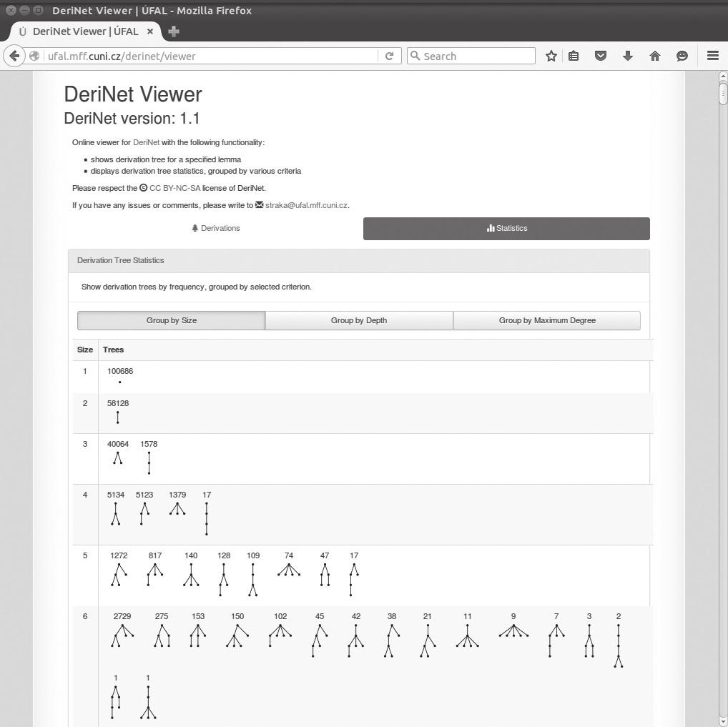The width and height of the screenshot is (728, 727).
Task: Click the straka@ufal.mff.cuni.cz email link
Action: 306,205
